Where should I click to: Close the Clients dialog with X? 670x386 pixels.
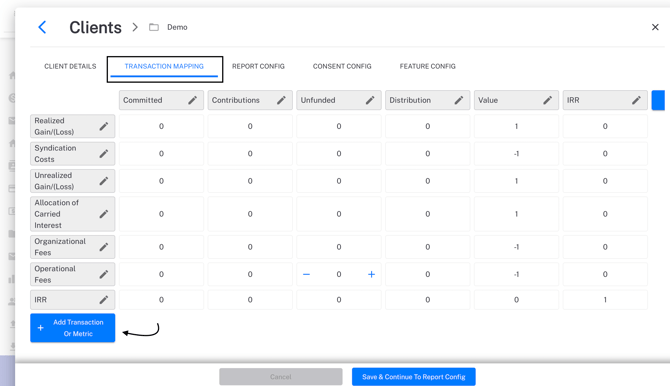pyautogui.click(x=655, y=27)
